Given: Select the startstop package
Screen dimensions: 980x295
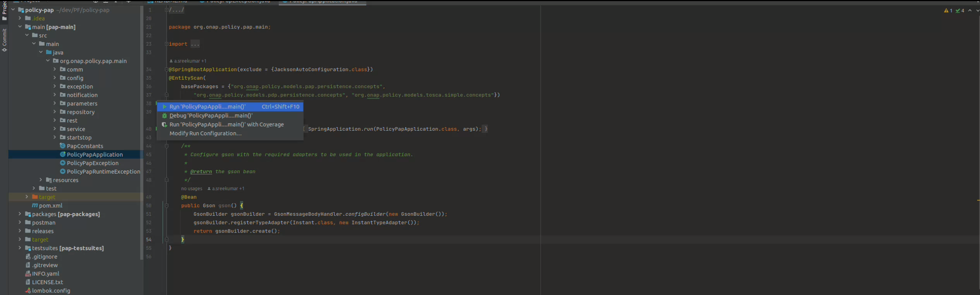Looking at the screenshot, I should (x=79, y=138).
